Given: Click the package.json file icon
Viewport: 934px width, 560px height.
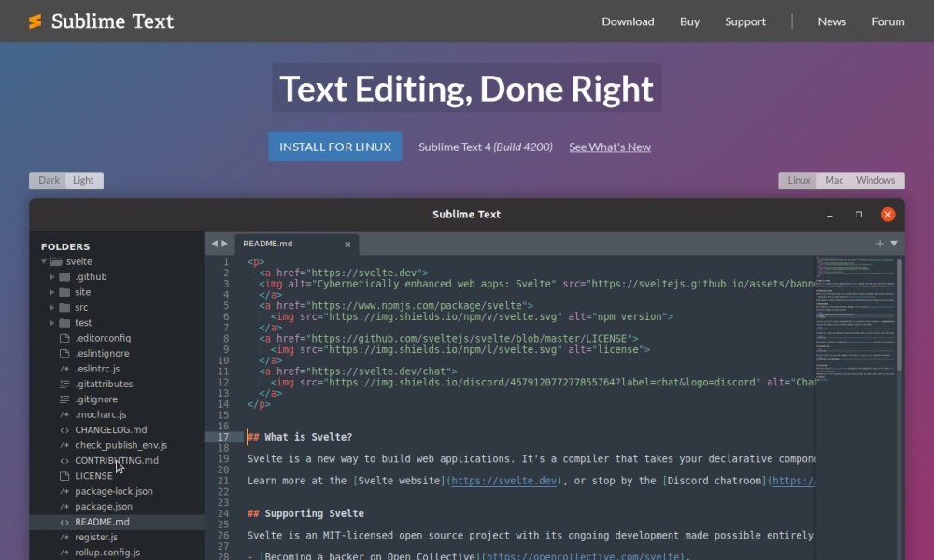Looking at the screenshot, I should pos(64,507).
